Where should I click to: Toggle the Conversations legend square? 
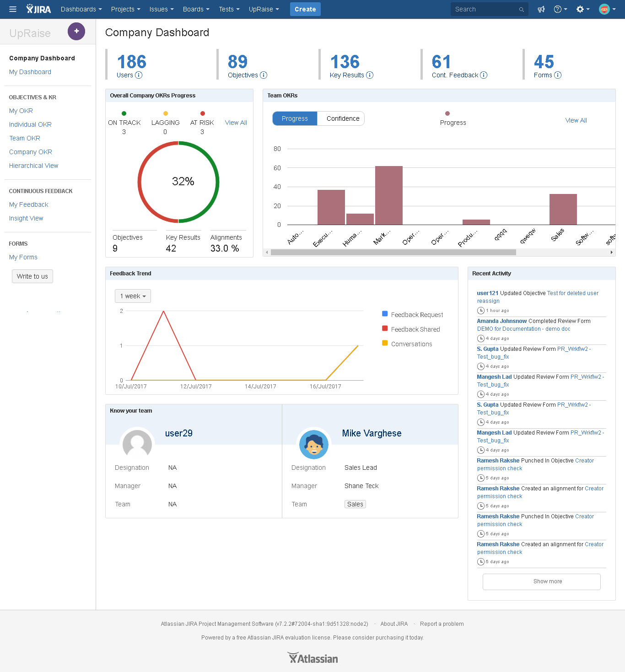click(x=385, y=343)
